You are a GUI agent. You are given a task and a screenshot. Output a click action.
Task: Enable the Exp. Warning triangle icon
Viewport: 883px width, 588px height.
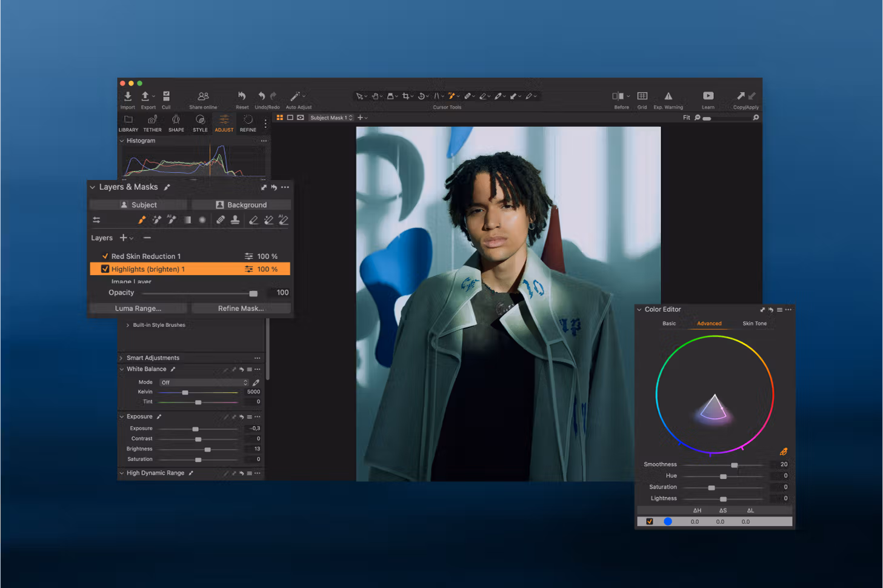point(668,96)
